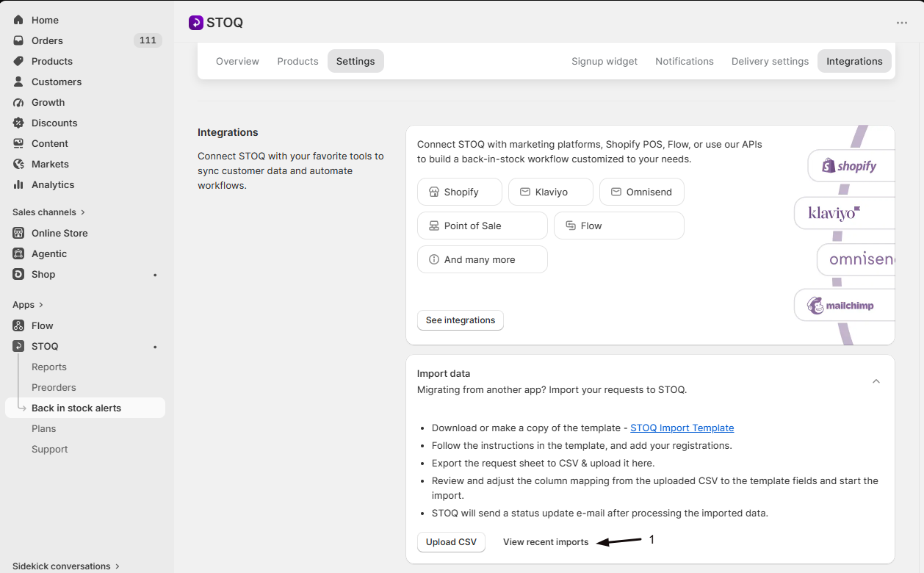This screenshot has height=573, width=924.
Task: Click the Online Store storefront icon
Action: (18, 233)
